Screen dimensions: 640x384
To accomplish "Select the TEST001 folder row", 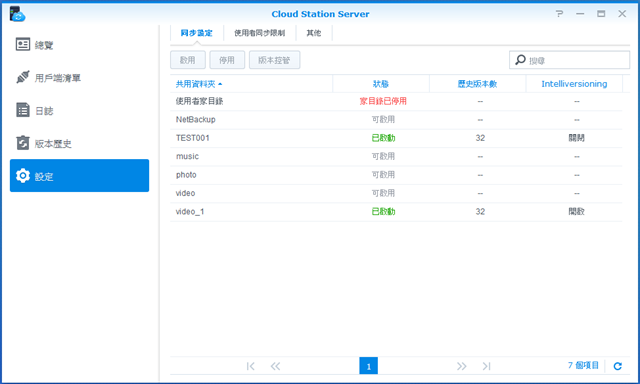I will [x=396, y=138].
